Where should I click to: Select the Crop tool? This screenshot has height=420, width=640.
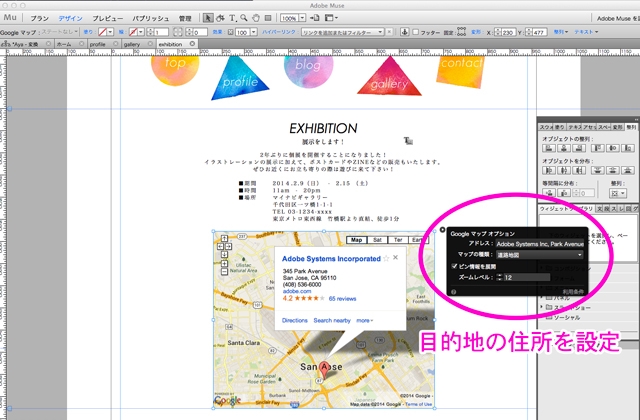220,18
